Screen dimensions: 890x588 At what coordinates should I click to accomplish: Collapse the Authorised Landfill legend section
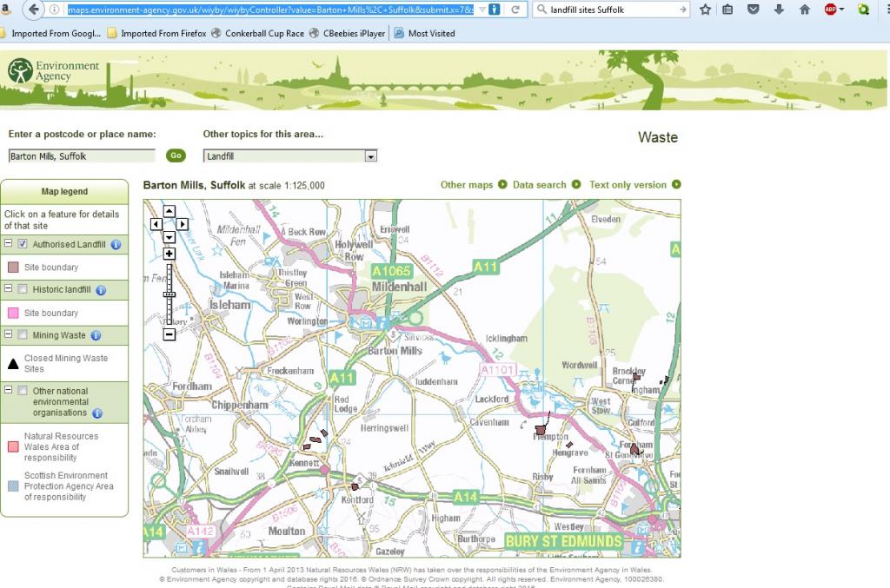point(9,245)
